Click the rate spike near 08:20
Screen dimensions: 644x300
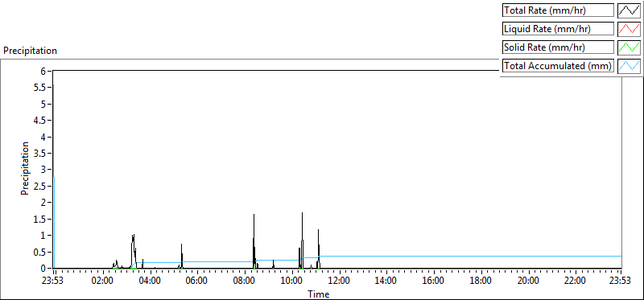click(254, 214)
